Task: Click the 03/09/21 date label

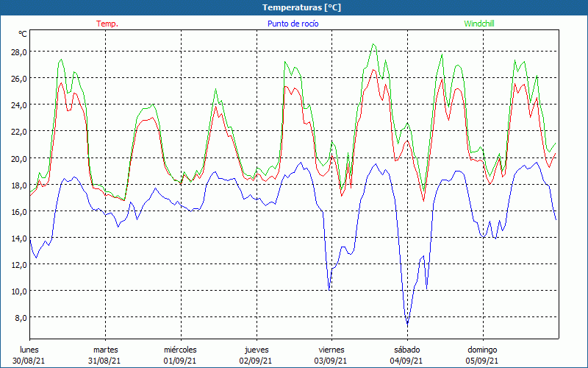Action: 330,361
